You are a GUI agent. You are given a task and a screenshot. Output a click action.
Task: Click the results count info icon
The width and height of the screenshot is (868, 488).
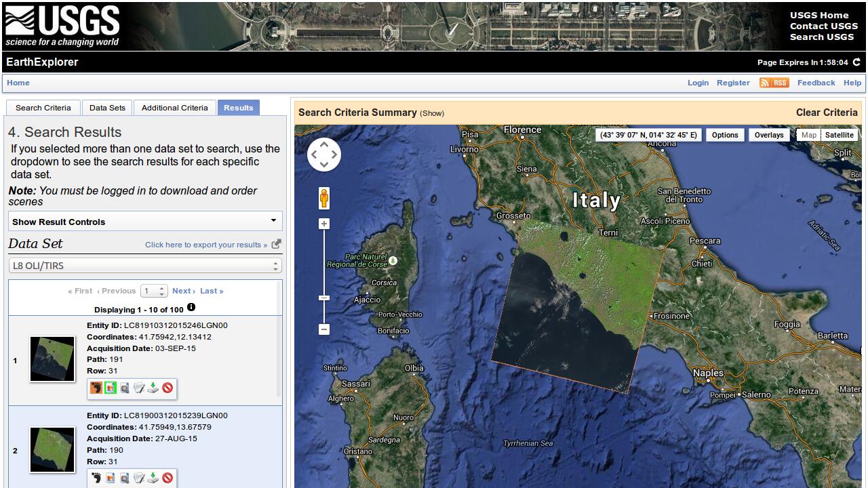coord(191,307)
